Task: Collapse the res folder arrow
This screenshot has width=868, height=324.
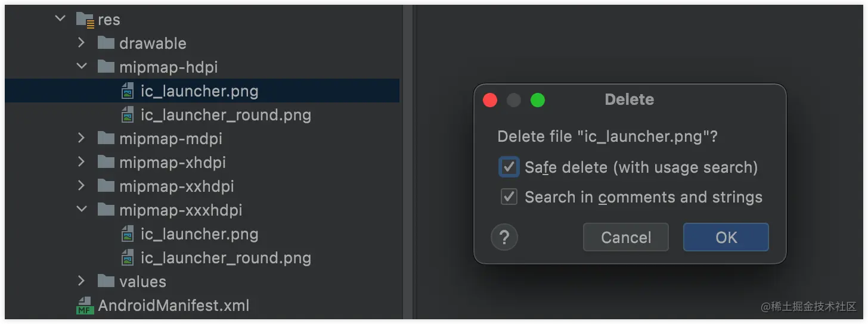Action: click(60, 19)
